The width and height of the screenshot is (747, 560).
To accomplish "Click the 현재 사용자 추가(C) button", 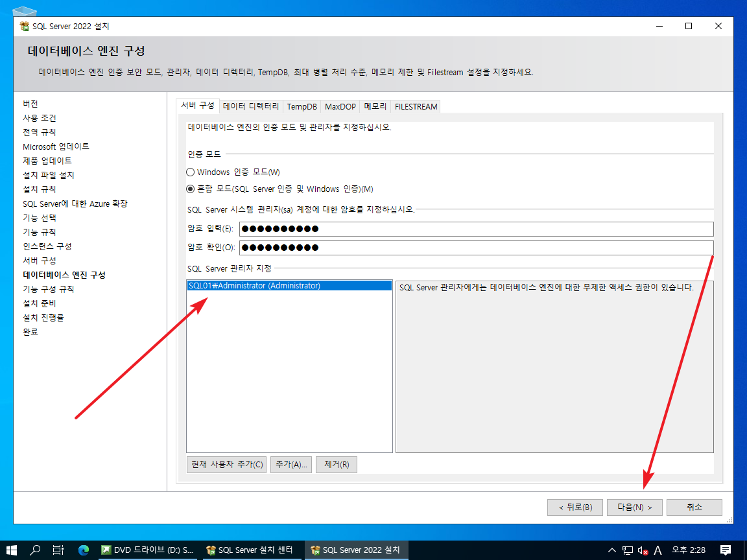I will 227,465.
